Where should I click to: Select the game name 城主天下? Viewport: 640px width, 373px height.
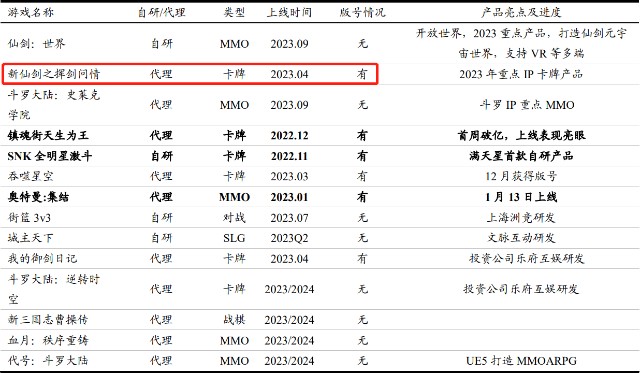(31, 238)
